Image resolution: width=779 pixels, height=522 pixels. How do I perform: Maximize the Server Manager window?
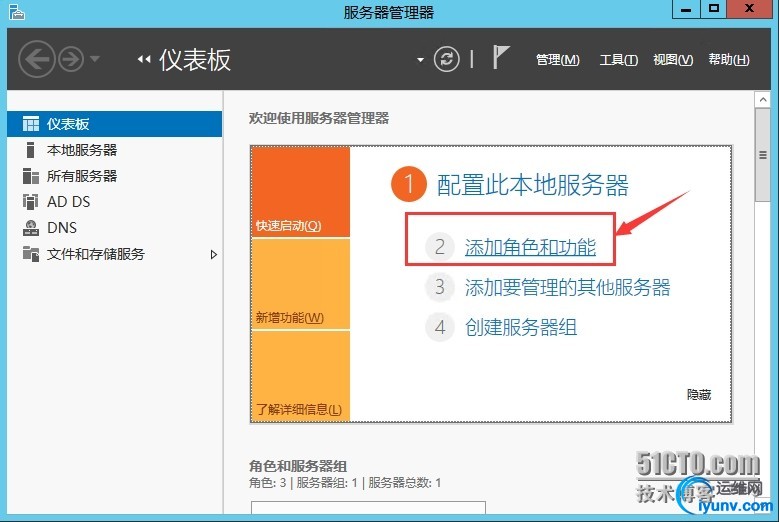pyautogui.click(x=713, y=9)
